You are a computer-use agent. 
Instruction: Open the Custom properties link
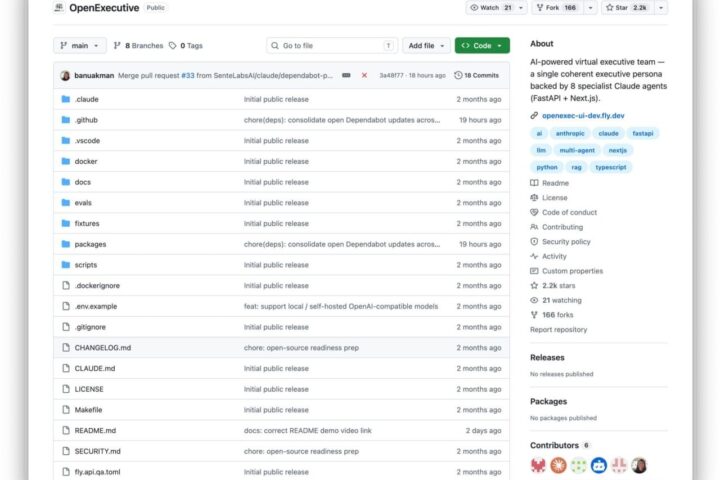click(567, 271)
